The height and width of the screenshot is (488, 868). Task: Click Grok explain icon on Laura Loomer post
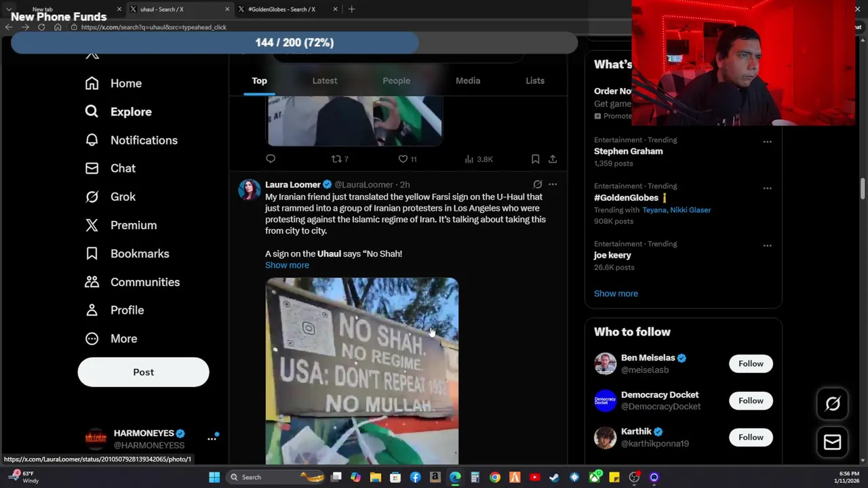537,184
